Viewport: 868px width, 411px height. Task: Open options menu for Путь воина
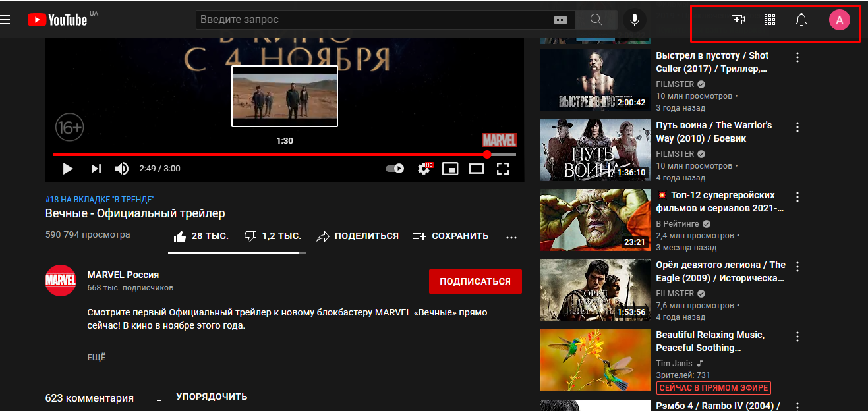[x=797, y=127]
